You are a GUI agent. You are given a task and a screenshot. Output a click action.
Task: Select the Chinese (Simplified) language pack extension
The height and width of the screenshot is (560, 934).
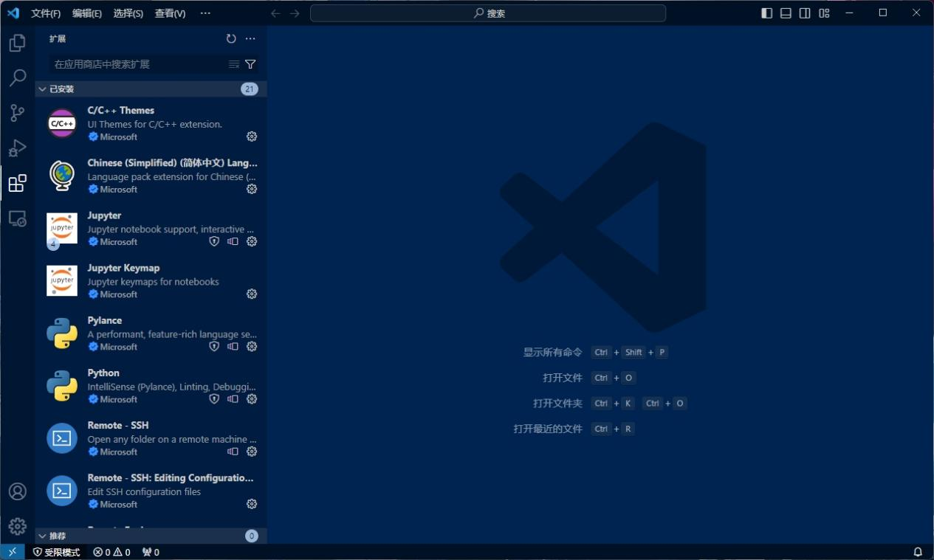[x=151, y=176]
